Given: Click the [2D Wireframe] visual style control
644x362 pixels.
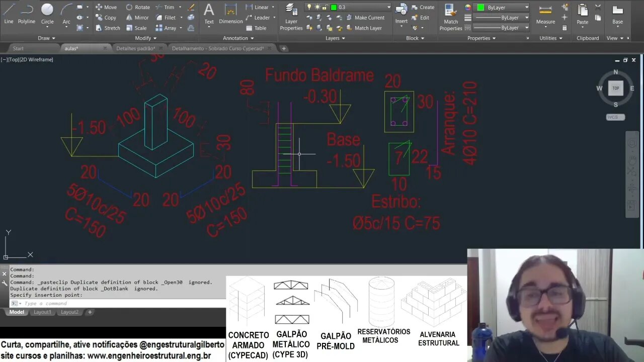Looking at the screenshot, I should click(37, 59).
